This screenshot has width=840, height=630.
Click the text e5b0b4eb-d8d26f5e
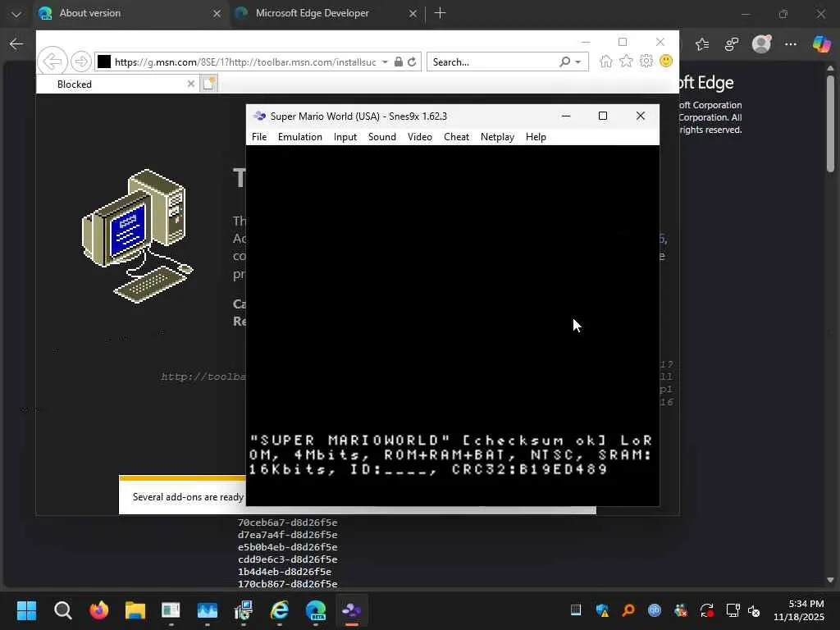288,547
